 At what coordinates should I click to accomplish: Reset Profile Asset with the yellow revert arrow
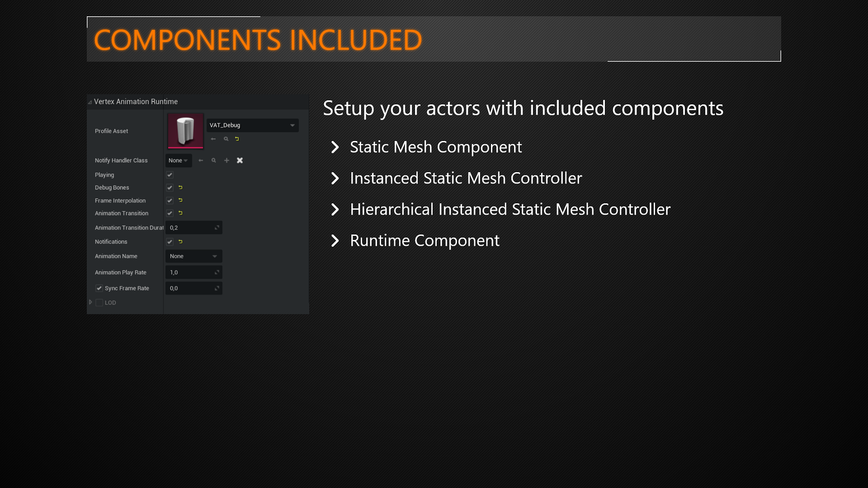tap(237, 139)
